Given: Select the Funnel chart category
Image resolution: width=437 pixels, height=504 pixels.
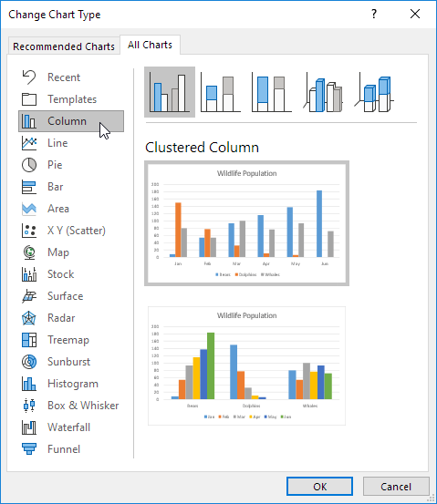Looking at the screenshot, I should click(x=71, y=449).
